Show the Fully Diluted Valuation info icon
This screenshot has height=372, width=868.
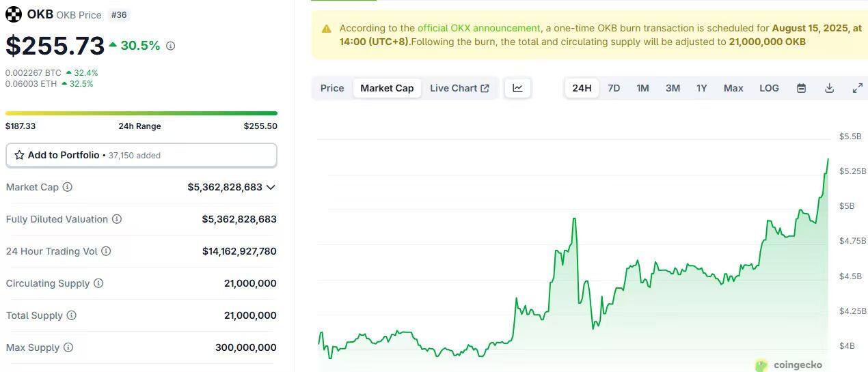pyautogui.click(x=117, y=219)
